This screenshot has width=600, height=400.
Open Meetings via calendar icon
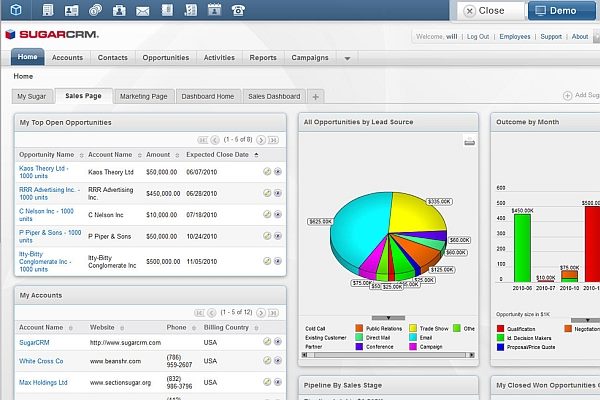(x=214, y=10)
